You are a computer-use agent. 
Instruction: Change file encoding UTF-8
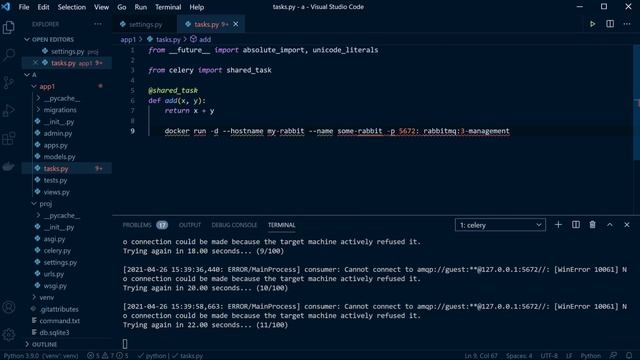549,356
